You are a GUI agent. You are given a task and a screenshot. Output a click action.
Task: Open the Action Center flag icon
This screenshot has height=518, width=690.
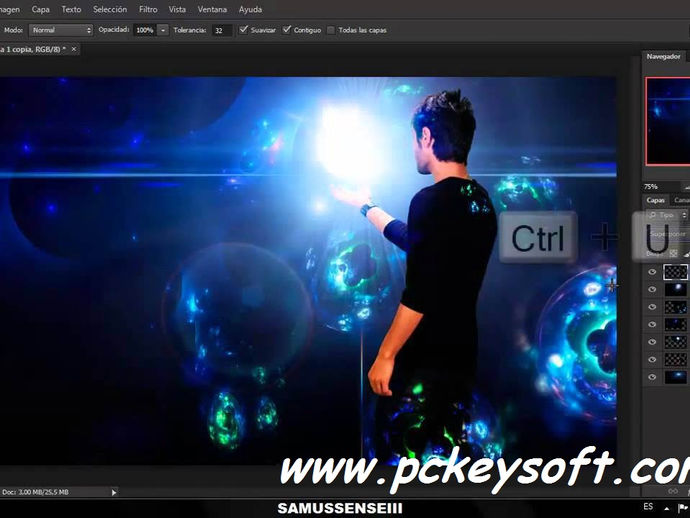pos(683,508)
